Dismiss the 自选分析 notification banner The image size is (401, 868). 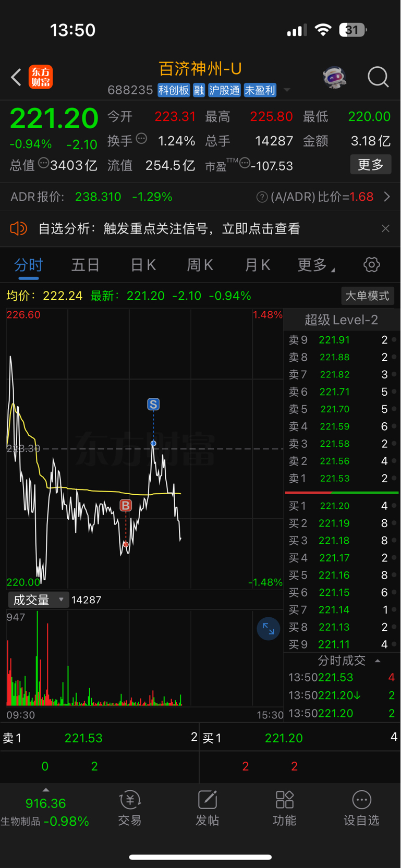coord(385,228)
